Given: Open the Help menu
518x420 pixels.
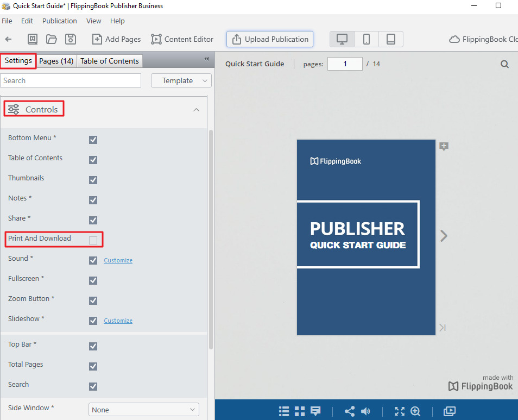Looking at the screenshot, I should (117, 21).
